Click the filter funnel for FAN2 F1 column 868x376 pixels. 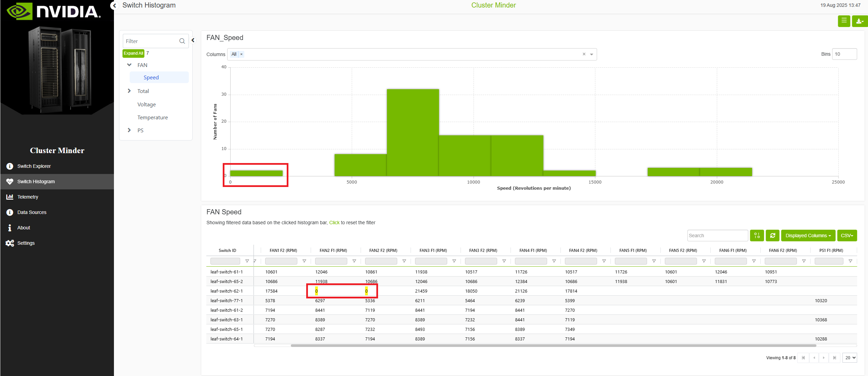[354, 261]
